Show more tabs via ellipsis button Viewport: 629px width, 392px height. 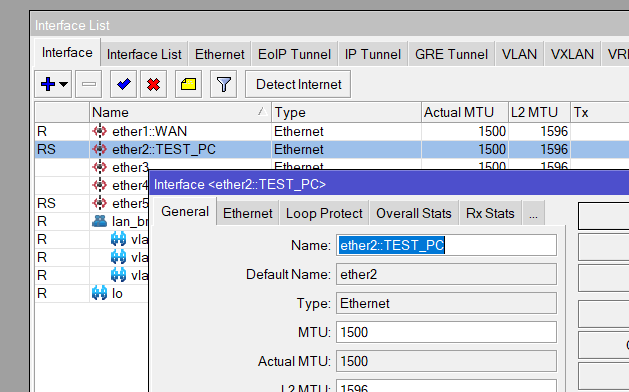pyautogui.click(x=533, y=213)
